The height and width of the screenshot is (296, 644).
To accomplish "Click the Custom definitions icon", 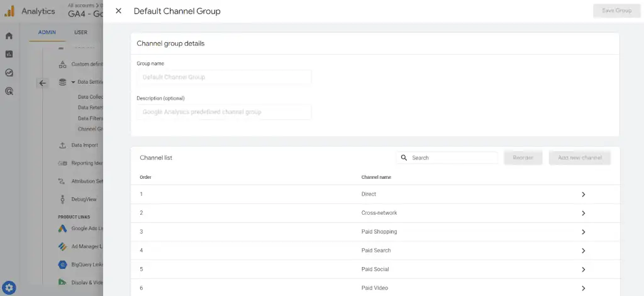I will pyautogui.click(x=62, y=64).
